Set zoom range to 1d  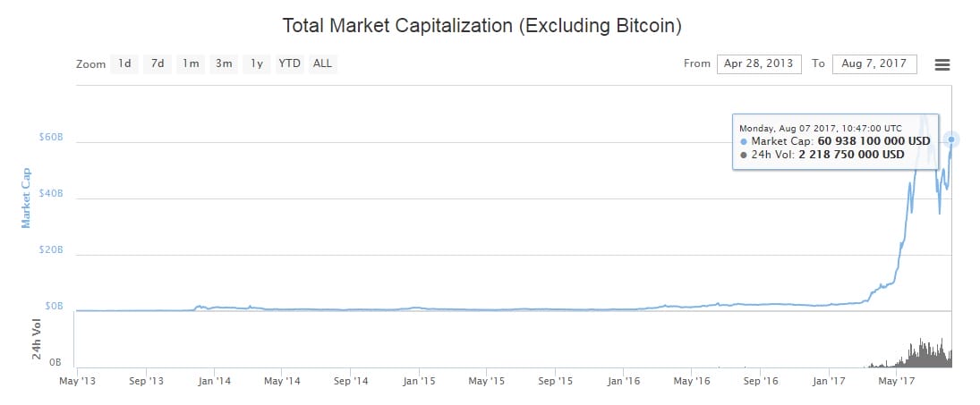(x=124, y=63)
